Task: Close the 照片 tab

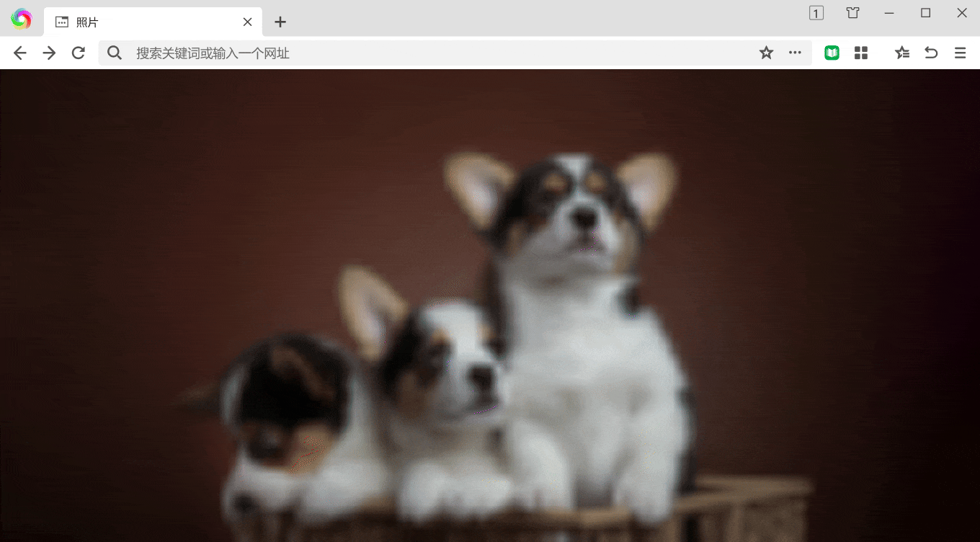Action: (247, 22)
